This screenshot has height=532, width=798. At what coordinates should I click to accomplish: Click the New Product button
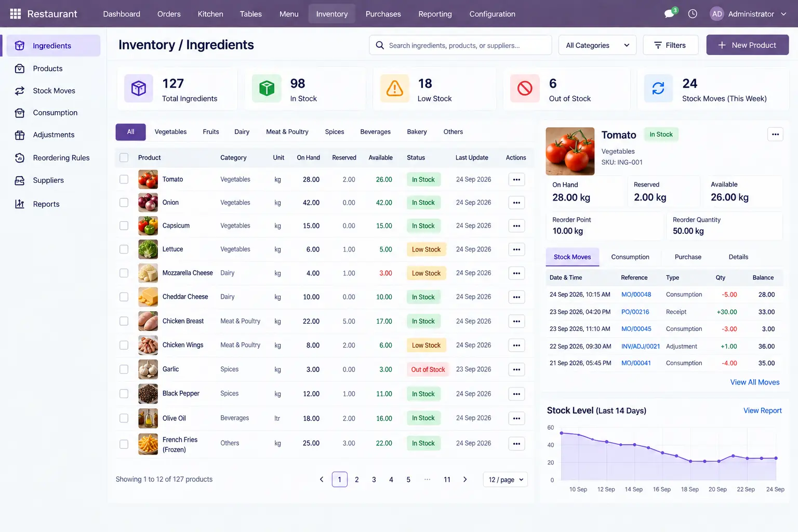point(748,45)
